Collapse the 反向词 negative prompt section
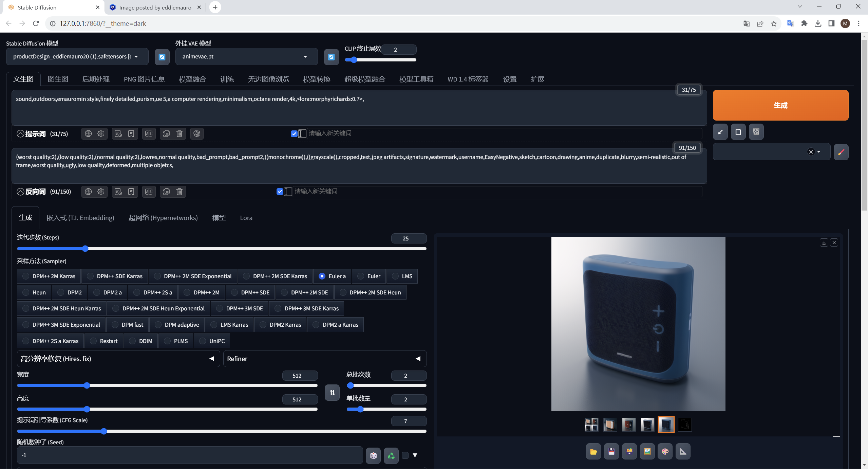 [20, 192]
